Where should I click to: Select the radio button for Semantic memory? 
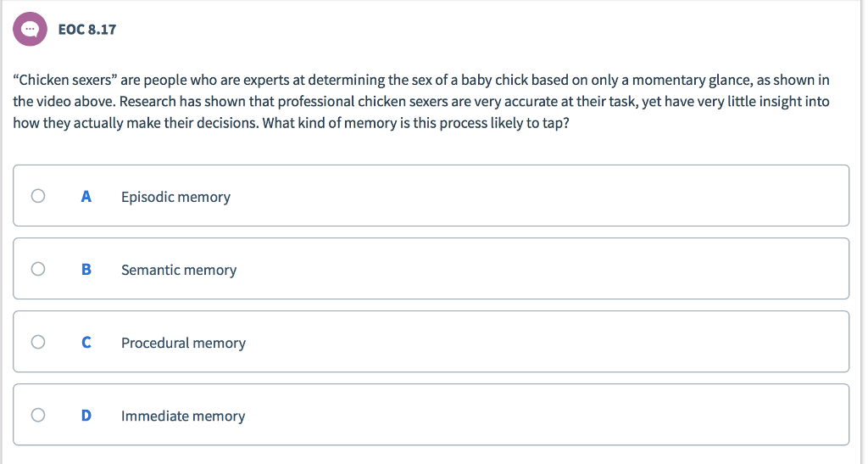38,269
